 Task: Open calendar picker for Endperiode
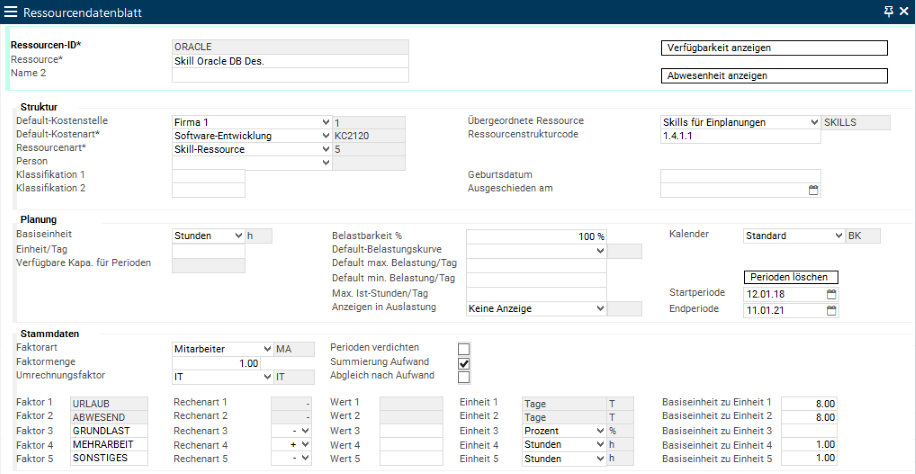pos(831,311)
